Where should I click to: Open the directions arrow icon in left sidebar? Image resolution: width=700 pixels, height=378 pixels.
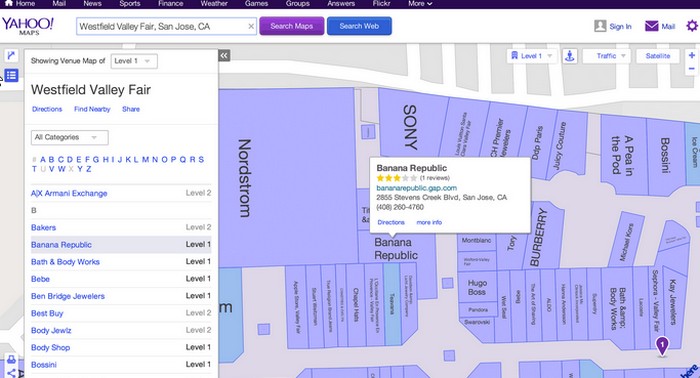11,56
